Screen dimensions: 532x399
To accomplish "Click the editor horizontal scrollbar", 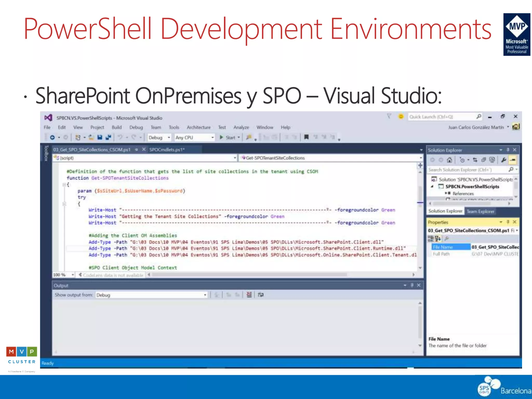I will click(x=281, y=275).
